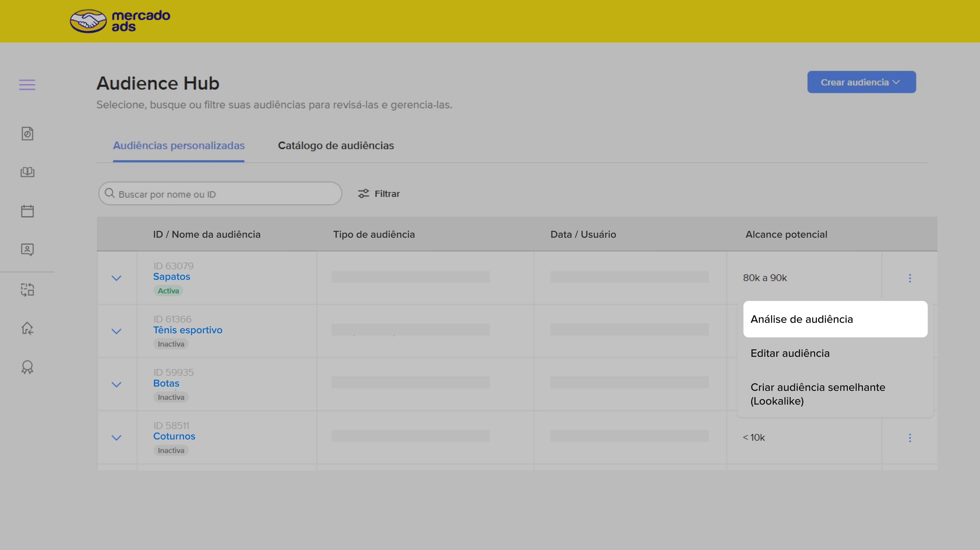Open the open-book catalog sidebar icon
The width and height of the screenshot is (980, 550).
pyautogui.click(x=27, y=172)
